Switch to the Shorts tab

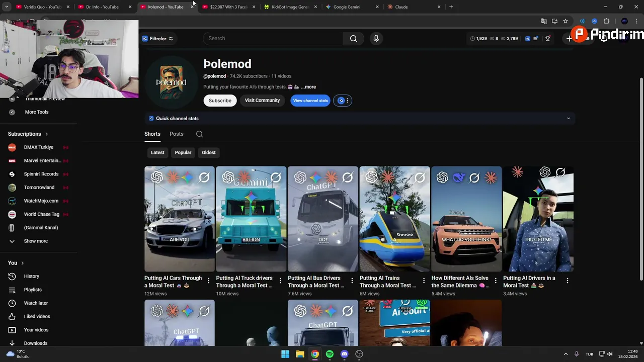152,134
